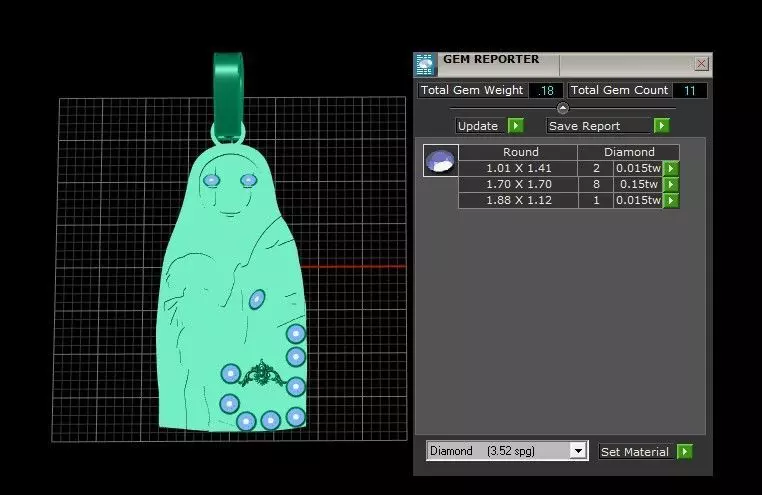Click green arrow for the 1.01 X 1.41 row
The image size is (762, 495).
pos(671,168)
